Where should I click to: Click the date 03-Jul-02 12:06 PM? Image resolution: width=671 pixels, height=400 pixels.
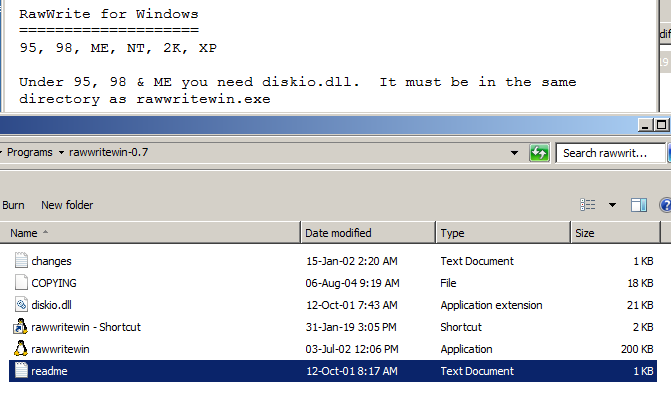point(352,349)
